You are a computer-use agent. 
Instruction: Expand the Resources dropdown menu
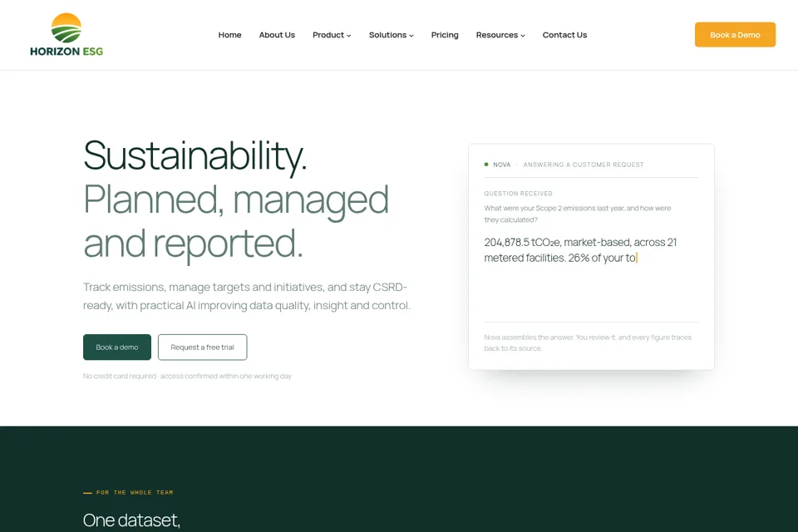coord(500,35)
